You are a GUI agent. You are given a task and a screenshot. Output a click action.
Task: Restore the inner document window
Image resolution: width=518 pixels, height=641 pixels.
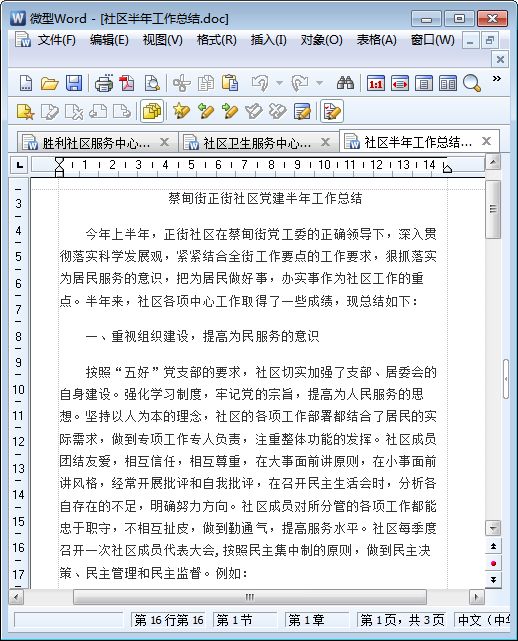pos(489,40)
